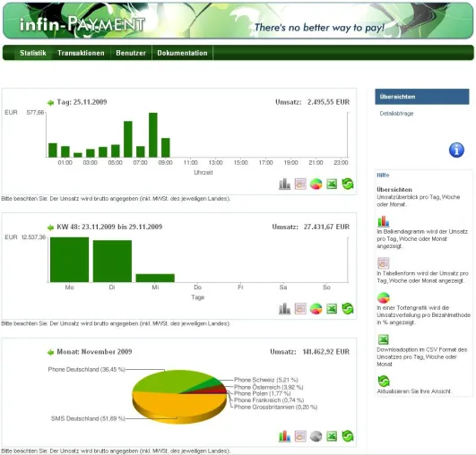Click the Übersichten sidebar header

422,97
